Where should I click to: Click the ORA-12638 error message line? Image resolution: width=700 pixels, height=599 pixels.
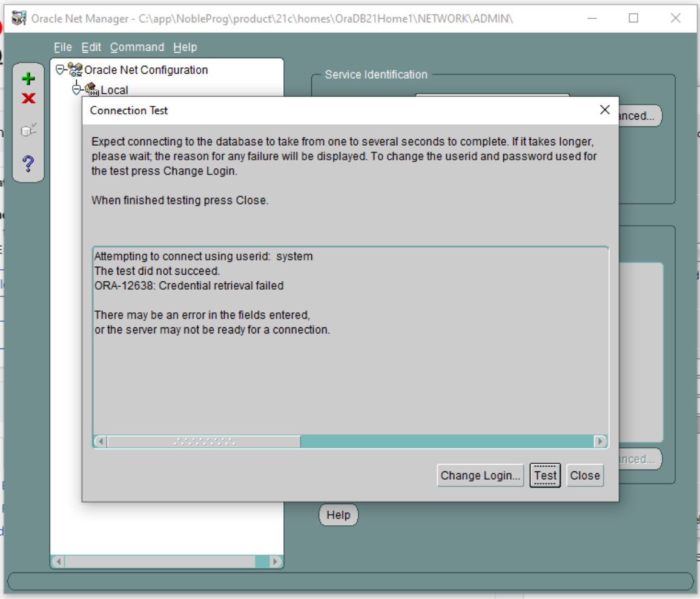click(189, 286)
